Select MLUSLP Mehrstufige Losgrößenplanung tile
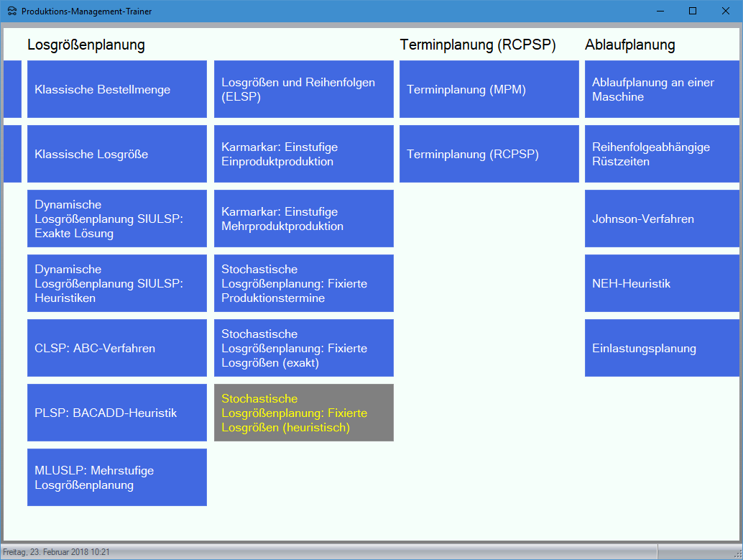Viewport: 743px width, 560px height. click(117, 477)
